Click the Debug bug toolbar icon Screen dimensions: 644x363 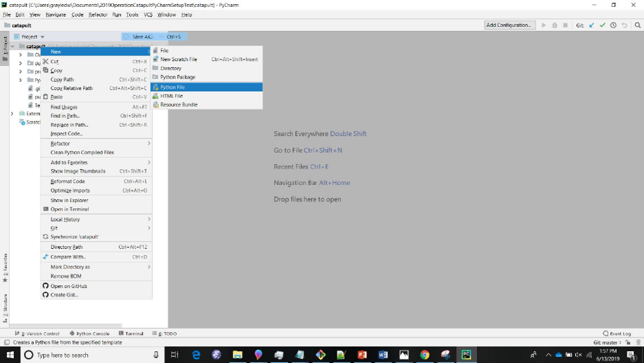[555, 25]
